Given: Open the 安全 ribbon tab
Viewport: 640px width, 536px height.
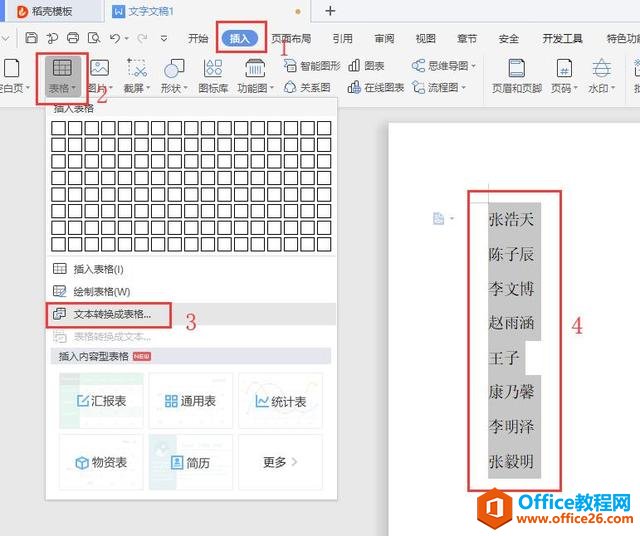Looking at the screenshot, I should pos(509,39).
